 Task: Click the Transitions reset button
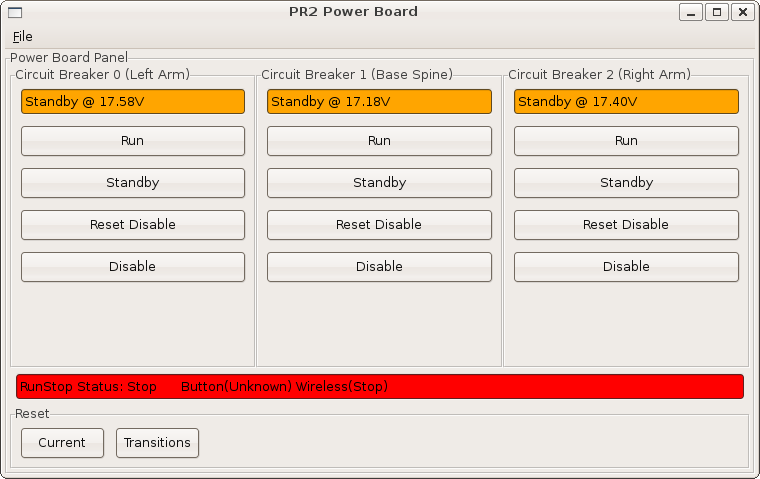click(158, 443)
